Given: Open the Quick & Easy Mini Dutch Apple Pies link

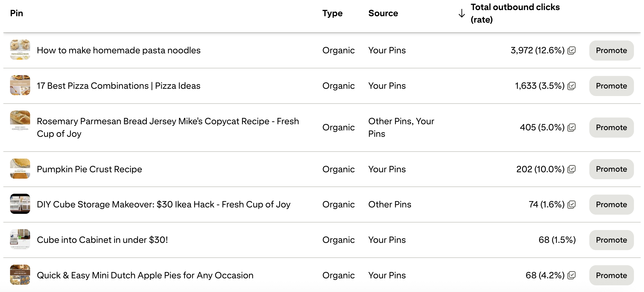Looking at the screenshot, I should coord(145,275).
